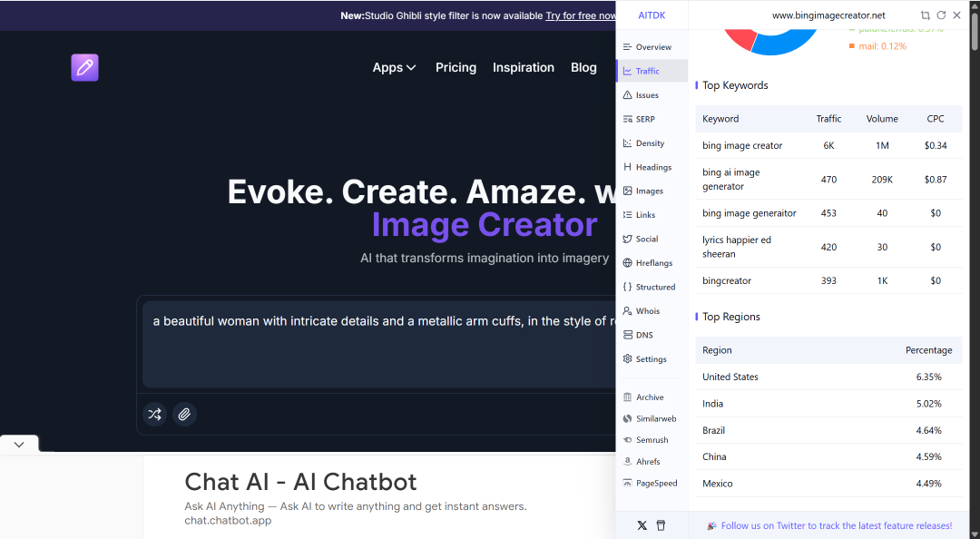Click into the image prompt text field

(378, 344)
